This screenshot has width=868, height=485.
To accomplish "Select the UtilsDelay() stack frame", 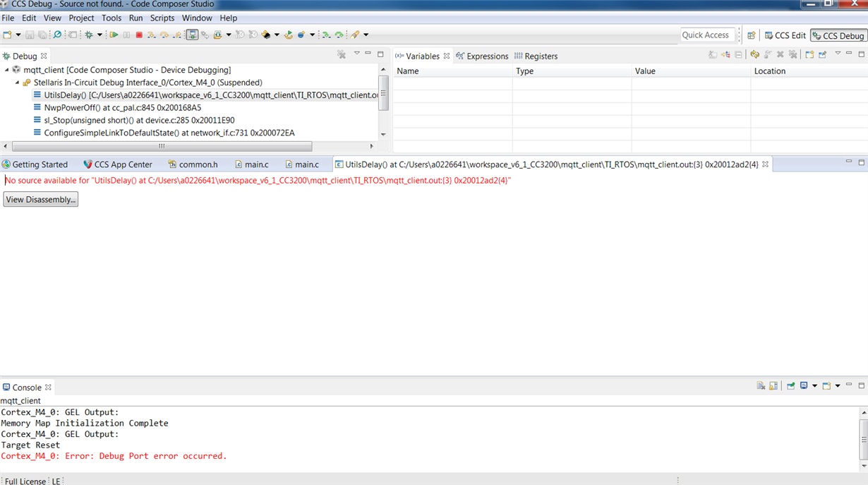I will click(206, 95).
